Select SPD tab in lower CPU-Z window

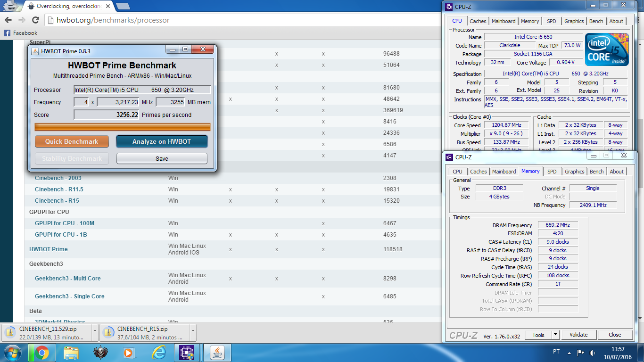[552, 172]
